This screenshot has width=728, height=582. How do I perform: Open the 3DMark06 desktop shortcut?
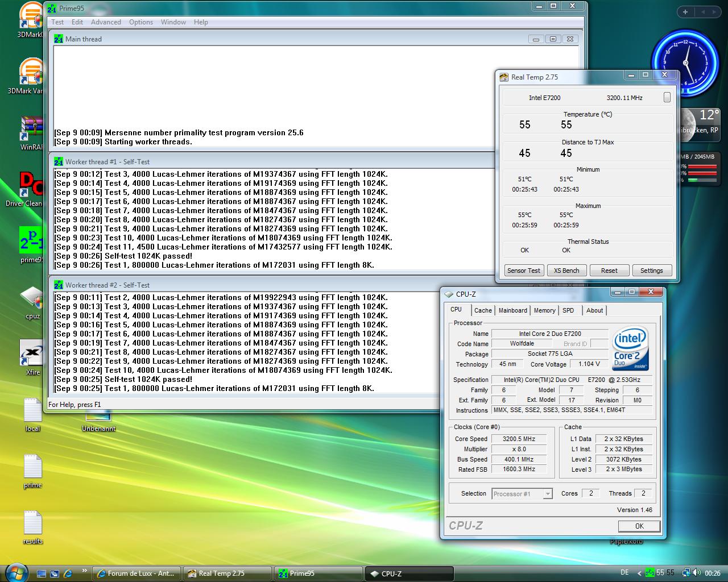31,20
